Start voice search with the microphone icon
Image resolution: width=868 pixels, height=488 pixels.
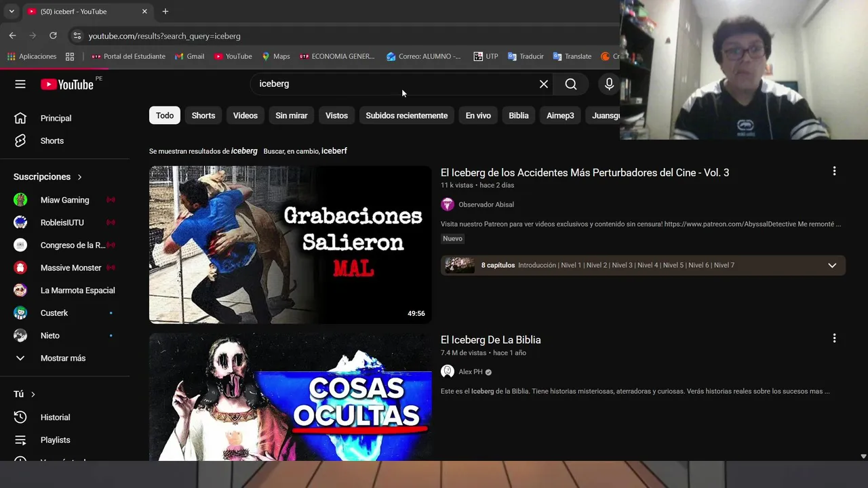click(609, 84)
